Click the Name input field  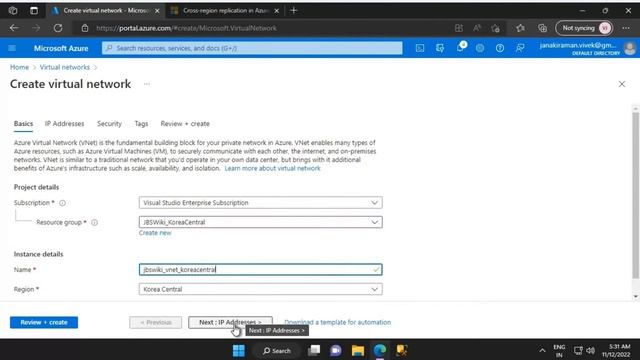tap(260, 269)
